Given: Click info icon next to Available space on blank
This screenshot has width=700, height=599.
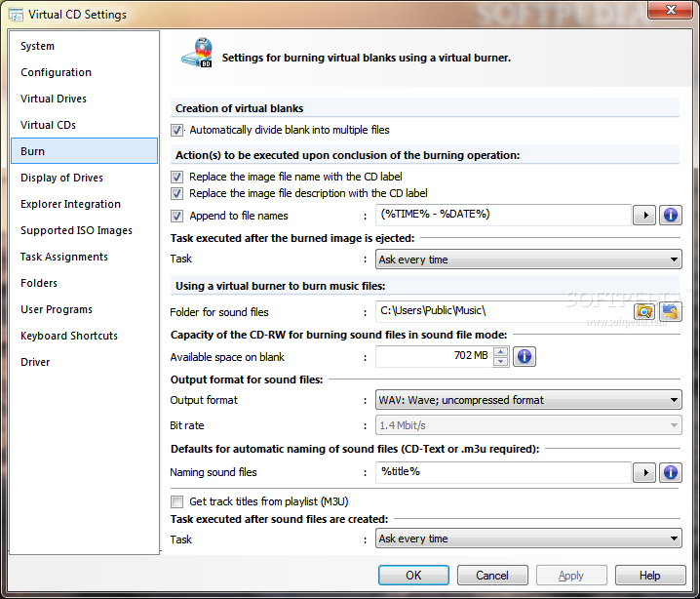Looking at the screenshot, I should 525,356.
